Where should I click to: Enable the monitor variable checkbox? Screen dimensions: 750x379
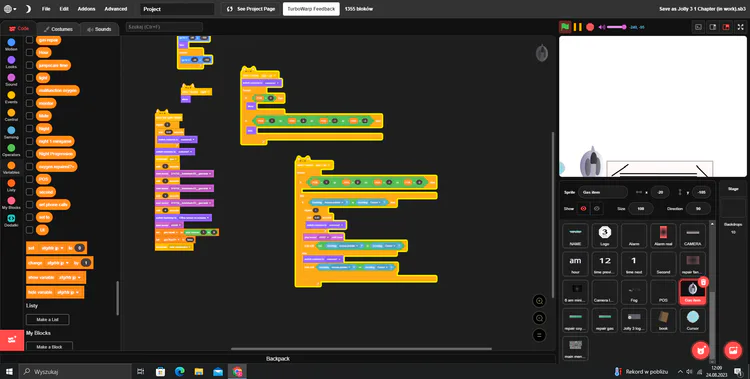(x=29, y=103)
